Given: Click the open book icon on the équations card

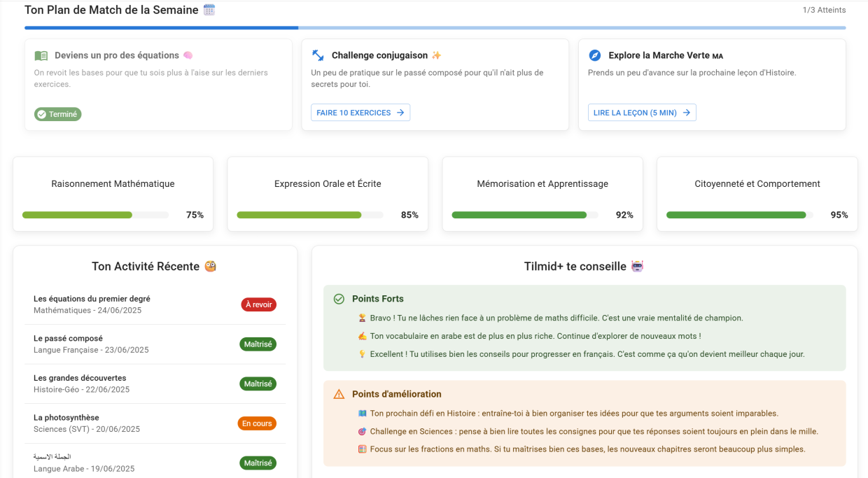Looking at the screenshot, I should point(41,55).
